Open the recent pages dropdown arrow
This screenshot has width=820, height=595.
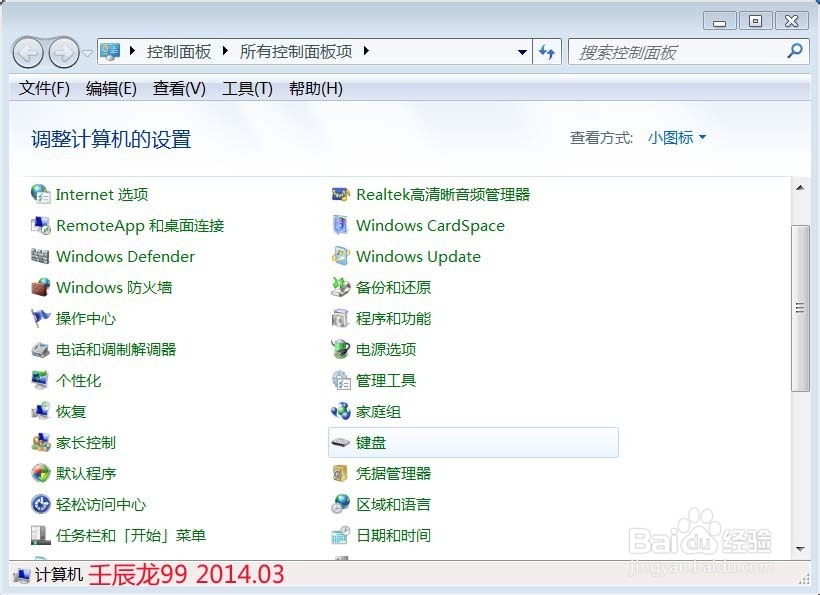coord(87,52)
